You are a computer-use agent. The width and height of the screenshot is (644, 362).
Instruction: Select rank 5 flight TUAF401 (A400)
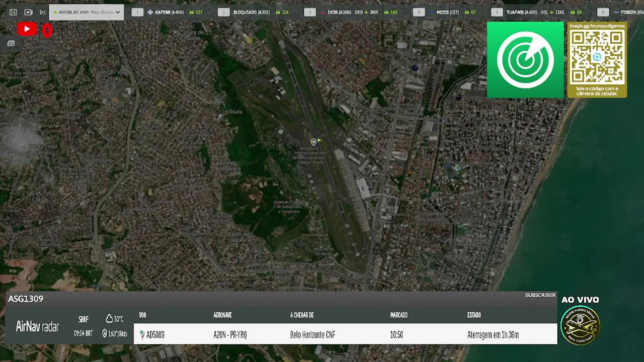522,12
